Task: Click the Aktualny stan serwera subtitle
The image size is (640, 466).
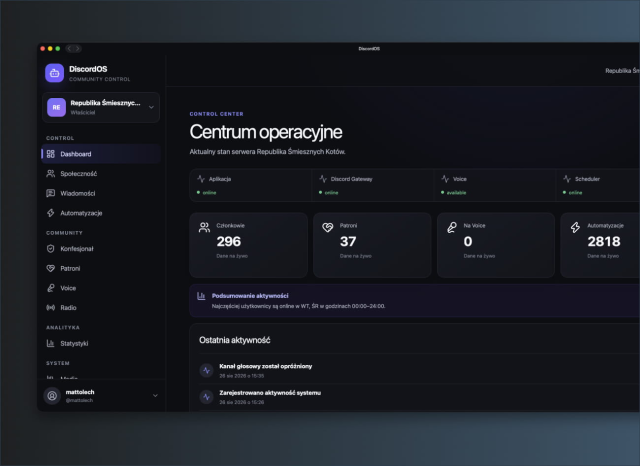Action: [267, 151]
